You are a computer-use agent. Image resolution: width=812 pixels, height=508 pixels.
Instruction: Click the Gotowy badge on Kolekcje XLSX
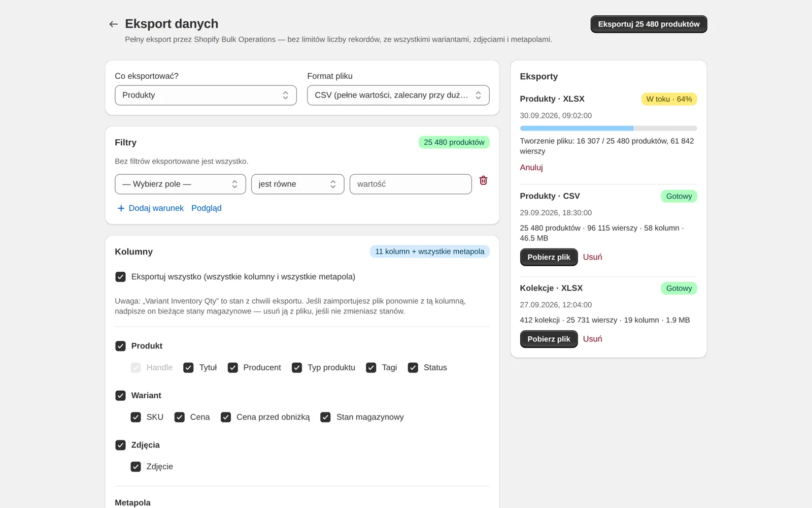(679, 288)
